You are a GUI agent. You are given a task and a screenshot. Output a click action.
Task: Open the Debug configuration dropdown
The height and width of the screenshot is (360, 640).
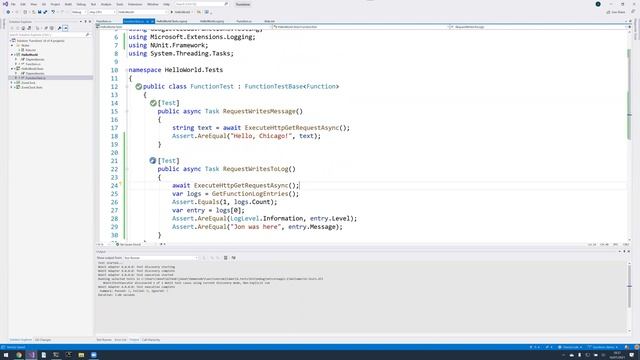click(x=78, y=12)
